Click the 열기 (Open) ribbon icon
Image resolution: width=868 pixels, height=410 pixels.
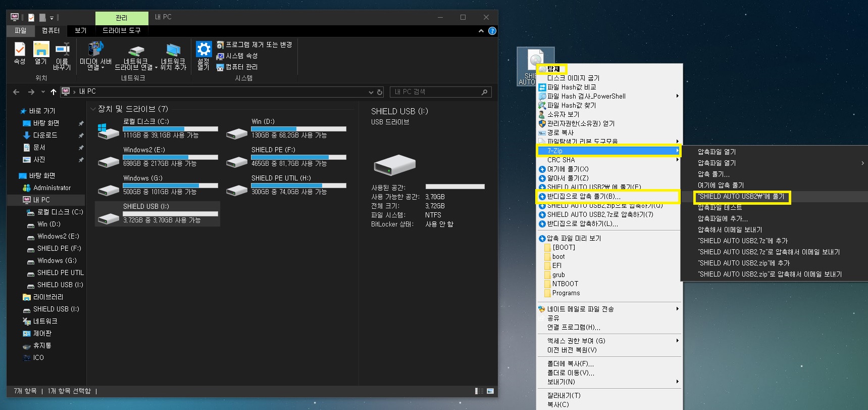pos(41,54)
